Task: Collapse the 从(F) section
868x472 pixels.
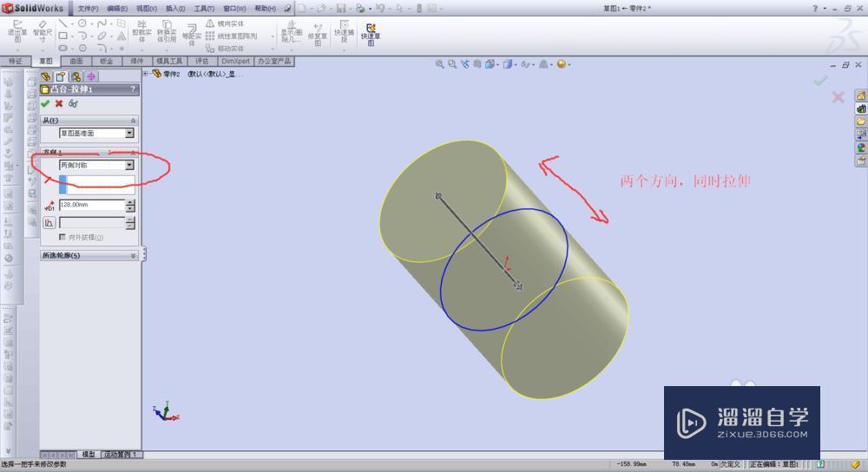Action: [x=133, y=120]
